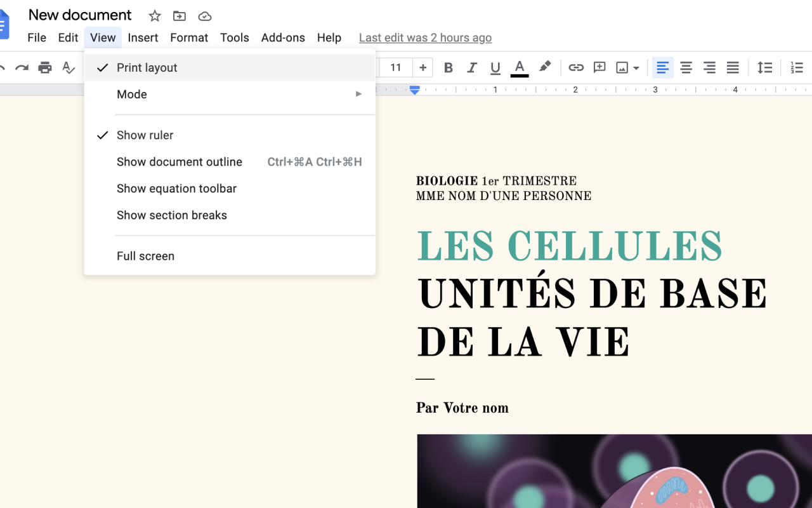
Task: Close the open View menu
Action: [x=103, y=37]
